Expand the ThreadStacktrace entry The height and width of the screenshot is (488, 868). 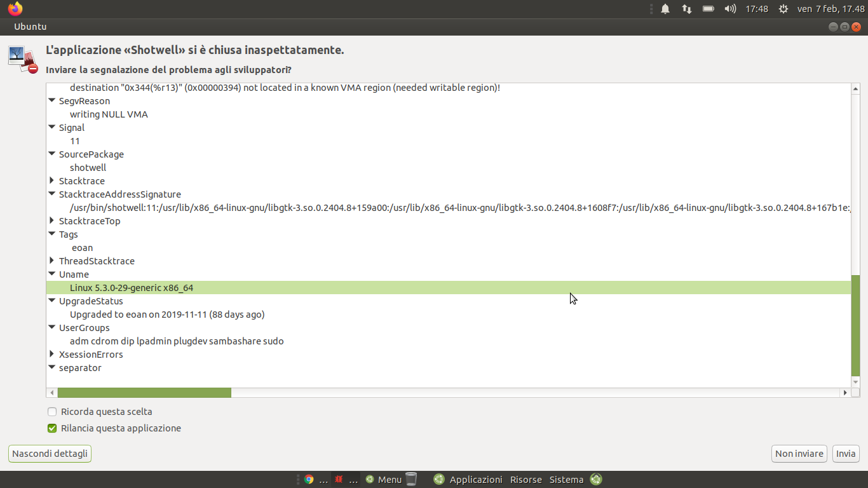click(52, 261)
